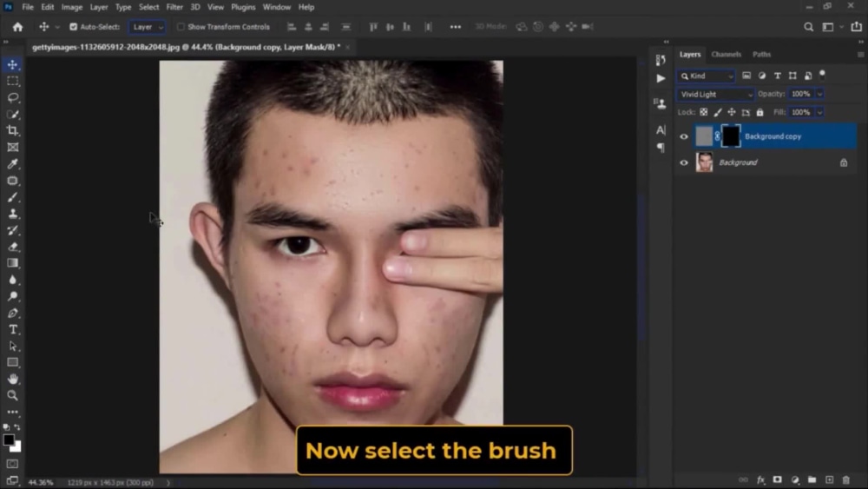Select the Clone Stamp tool
This screenshot has width=868, height=489.
point(13,214)
